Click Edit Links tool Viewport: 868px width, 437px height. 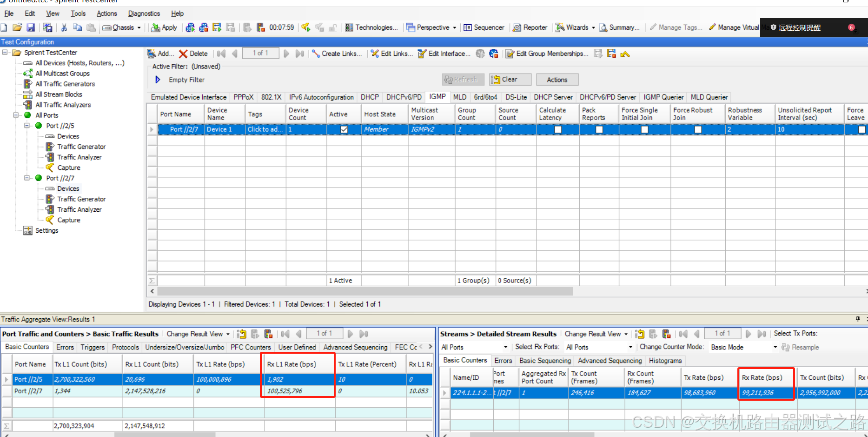click(391, 54)
